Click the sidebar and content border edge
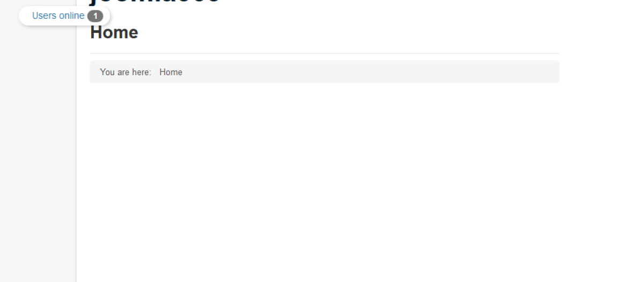The width and height of the screenshot is (644, 282). 76,161
